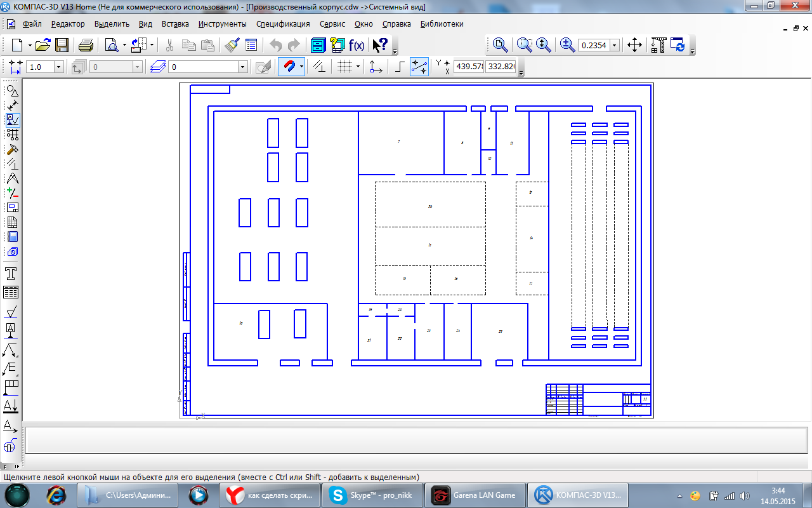This screenshot has height=508, width=812.
Task: Toggle the rounding cursor step button
Action: click(419, 67)
